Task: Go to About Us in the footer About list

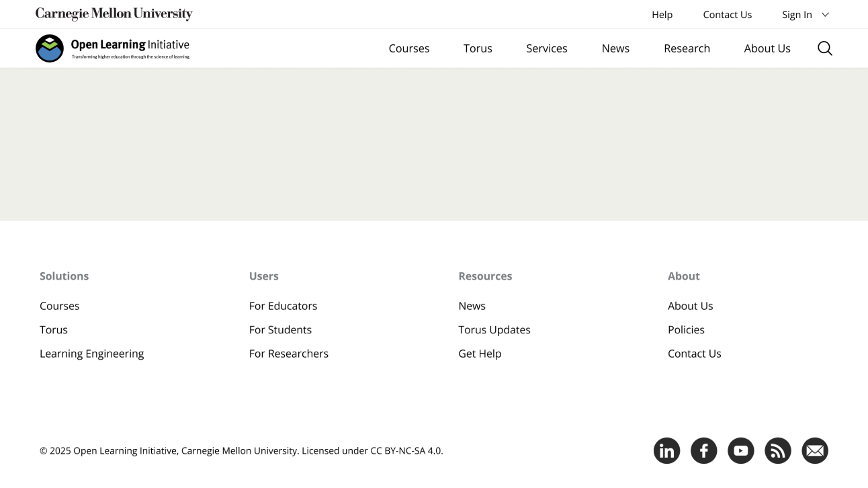Action: pyautogui.click(x=691, y=306)
